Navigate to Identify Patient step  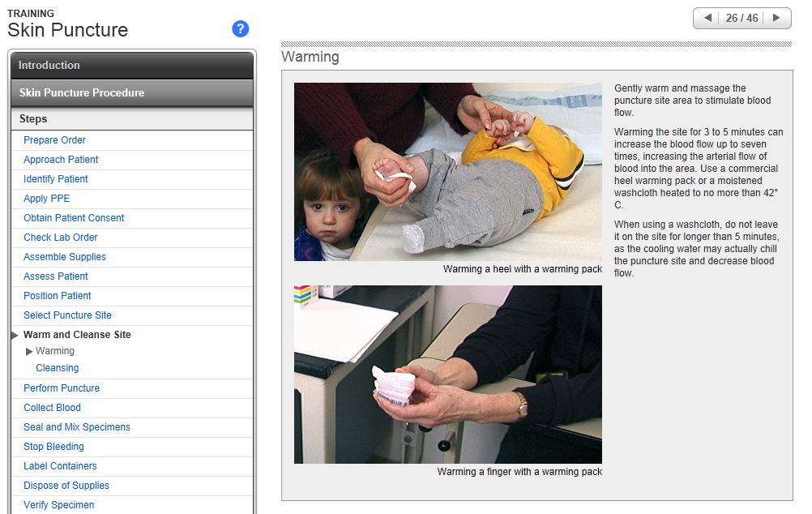(56, 179)
